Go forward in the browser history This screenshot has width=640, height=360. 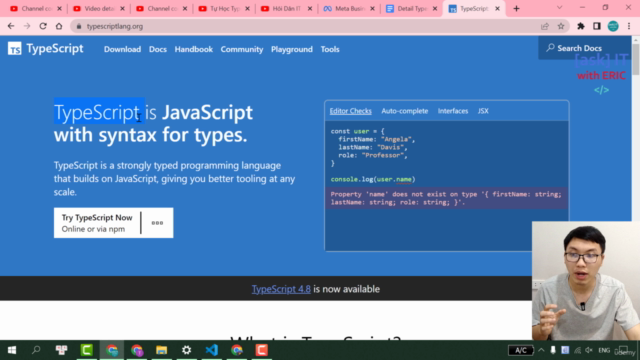click(27, 26)
